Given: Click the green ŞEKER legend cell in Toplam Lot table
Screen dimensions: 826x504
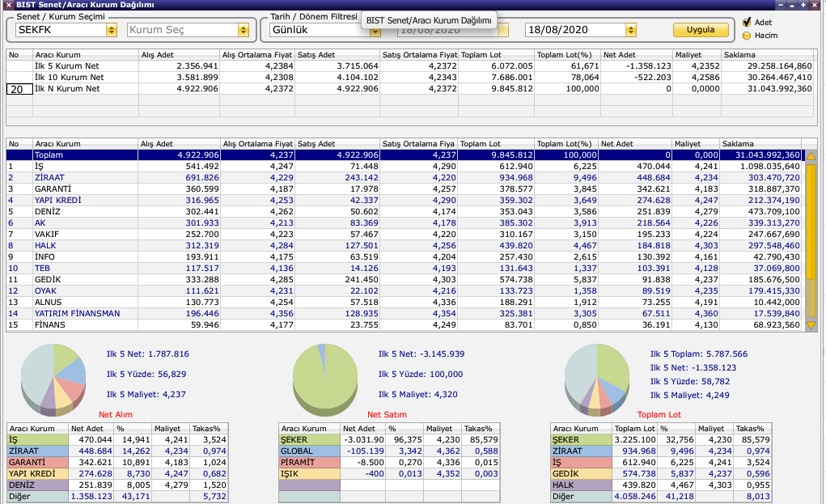Looking at the screenshot, I should [582, 440].
